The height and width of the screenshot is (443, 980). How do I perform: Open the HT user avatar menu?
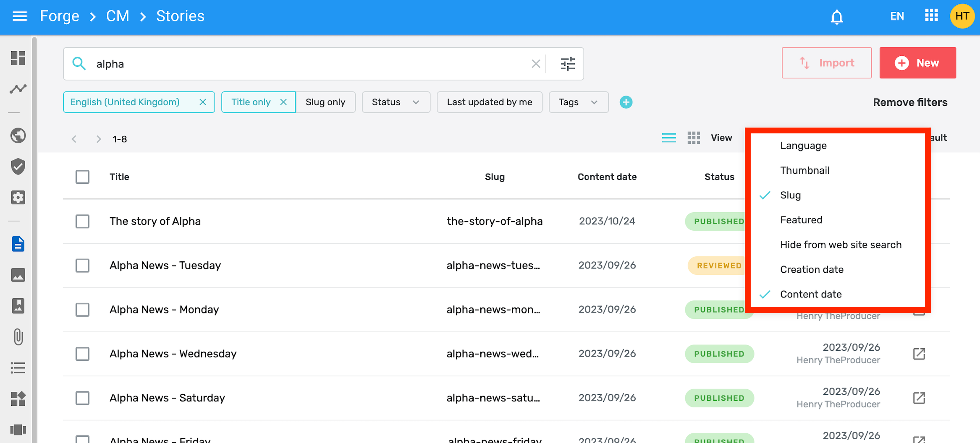pyautogui.click(x=962, y=16)
